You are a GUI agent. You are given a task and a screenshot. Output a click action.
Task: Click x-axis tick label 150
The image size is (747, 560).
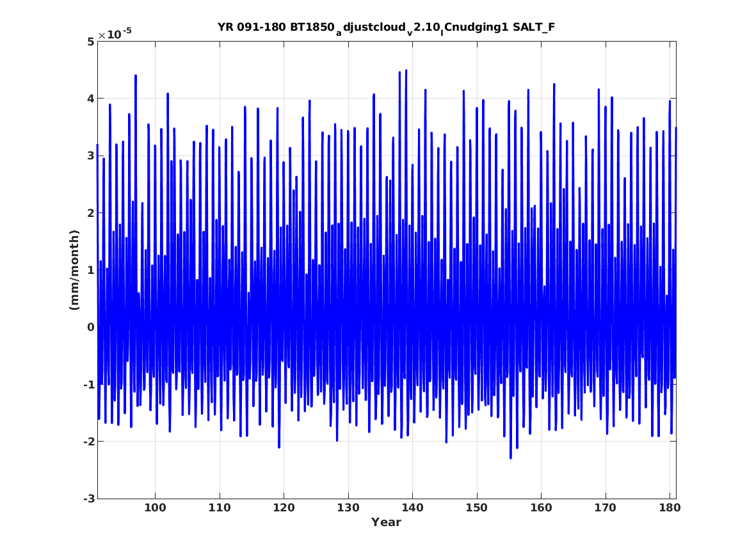476,508
